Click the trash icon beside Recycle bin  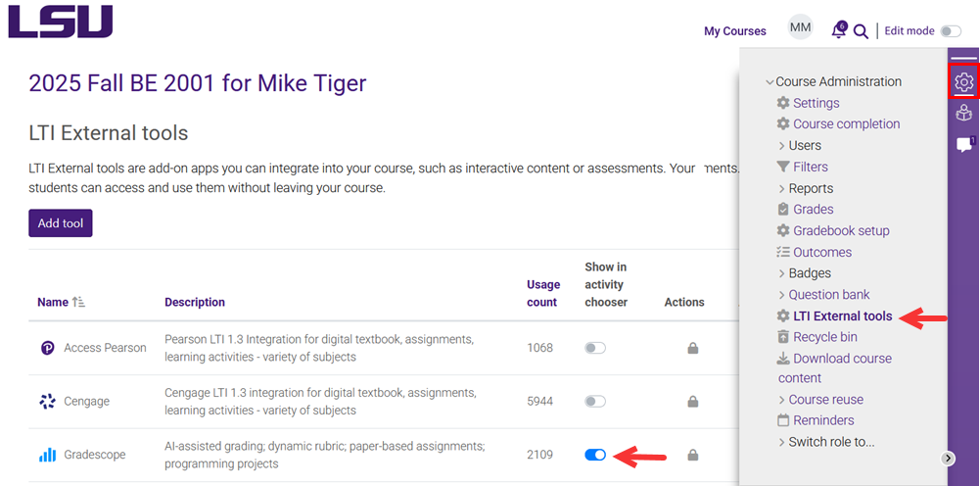[783, 337]
